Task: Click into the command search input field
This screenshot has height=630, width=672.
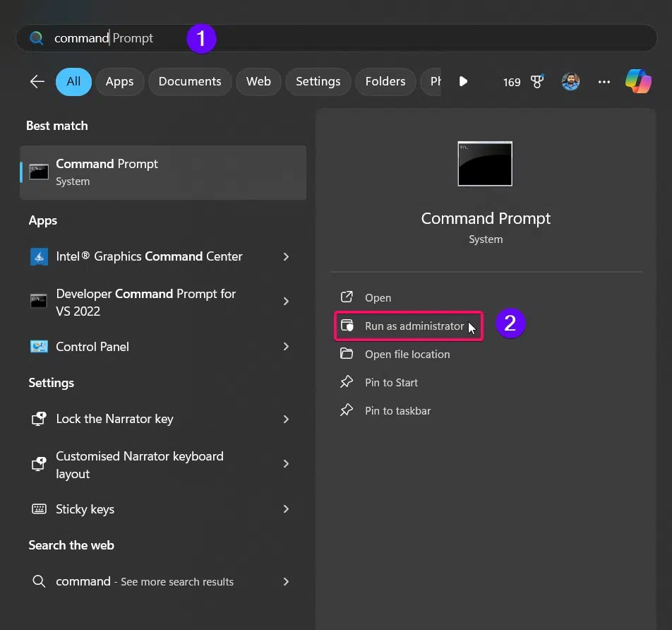Action: click(337, 38)
